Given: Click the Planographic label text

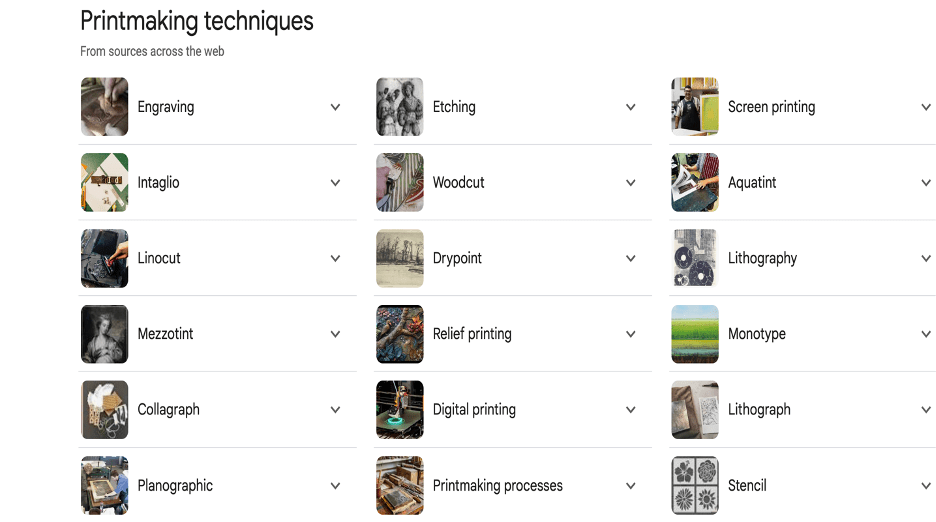Looking at the screenshot, I should 175,486.
